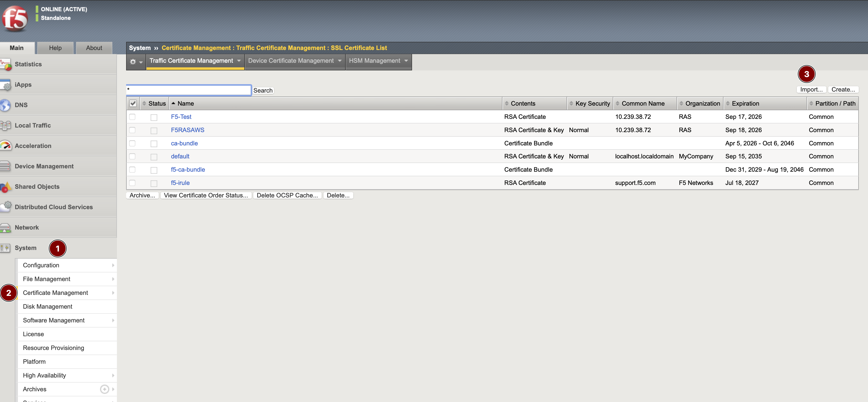Click the plus icon beside Archives
The width and height of the screenshot is (868, 402).
[x=105, y=389]
